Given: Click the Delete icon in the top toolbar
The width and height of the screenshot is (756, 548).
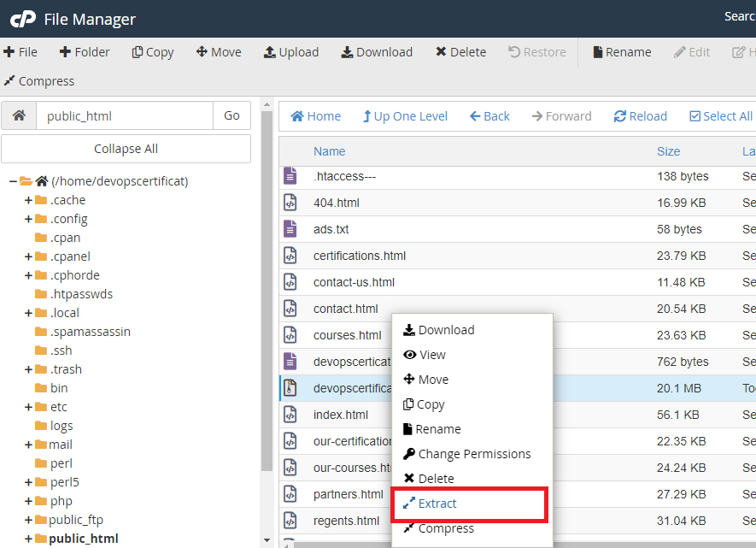Looking at the screenshot, I should coord(441,52).
